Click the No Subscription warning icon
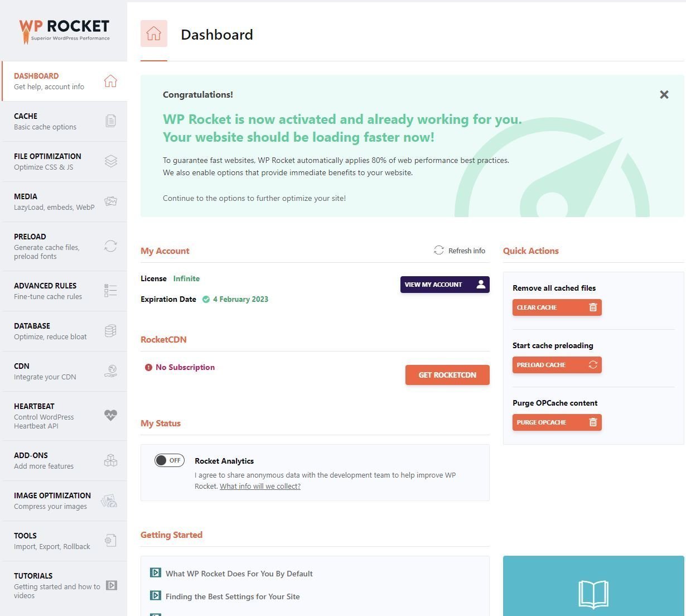This screenshot has height=616, width=686. (x=148, y=367)
